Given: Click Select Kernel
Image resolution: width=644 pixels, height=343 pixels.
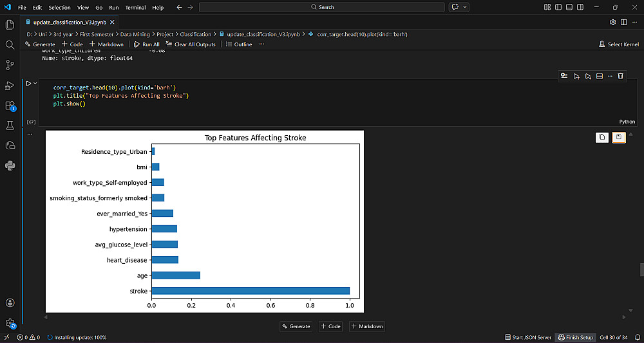Looking at the screenshot, I should coord(619,44).
